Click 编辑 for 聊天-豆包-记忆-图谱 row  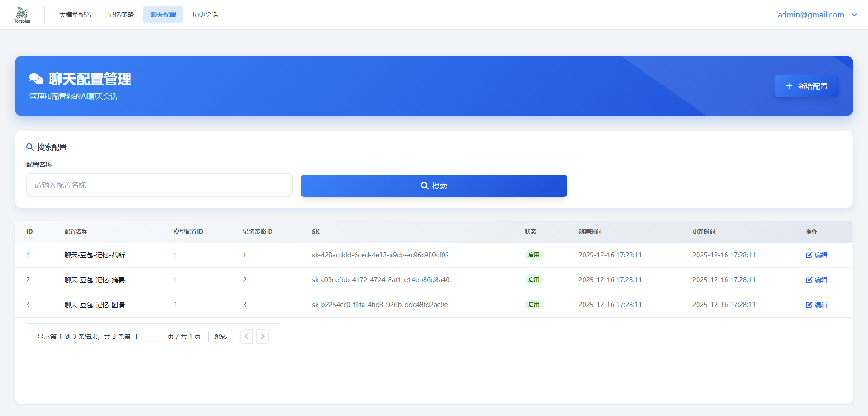point(817,305)
